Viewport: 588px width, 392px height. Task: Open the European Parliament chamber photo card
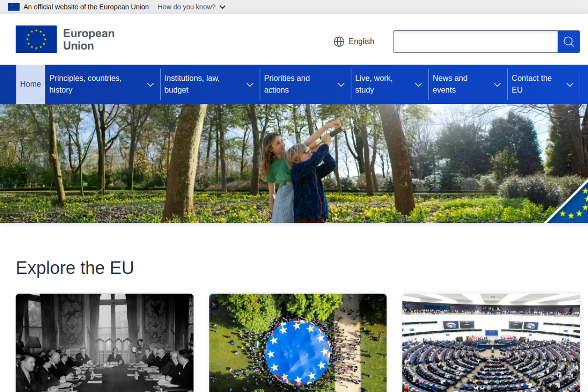coord(491,343)
